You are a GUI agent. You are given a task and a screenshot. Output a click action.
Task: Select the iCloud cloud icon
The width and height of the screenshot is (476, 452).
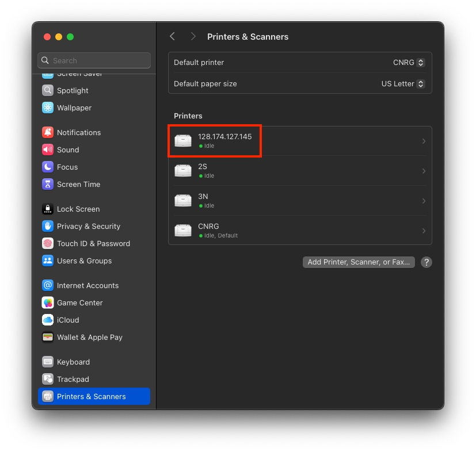[x=48, y=320]
